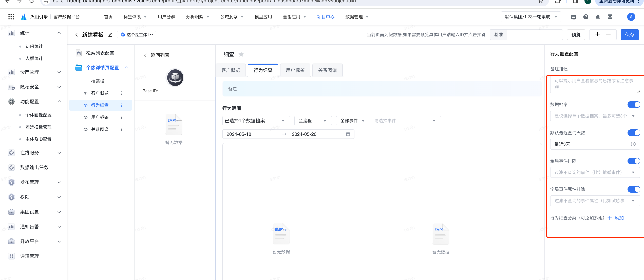Click the 通道管理 grid icon
The width and height of the screenshot is (644, 280).
click(x=11, y=256)
